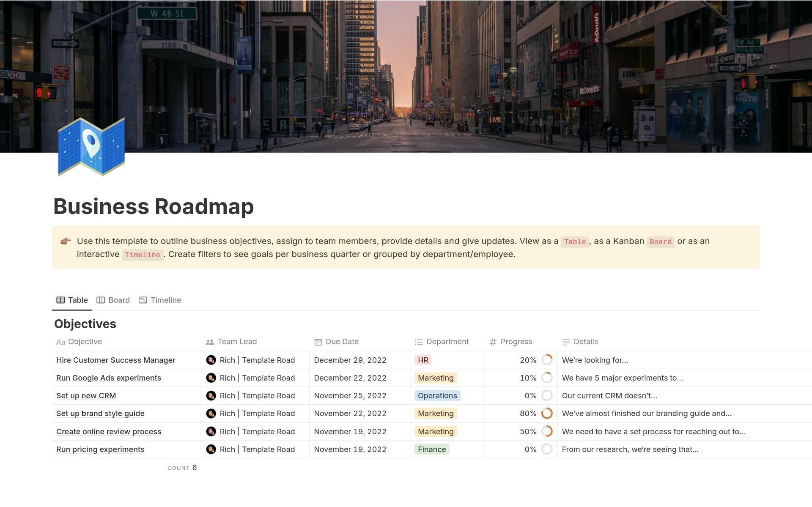This screenshot has width=812, height=507.
Task: Open the Set up new CRM objective
Action: (86, 396)
